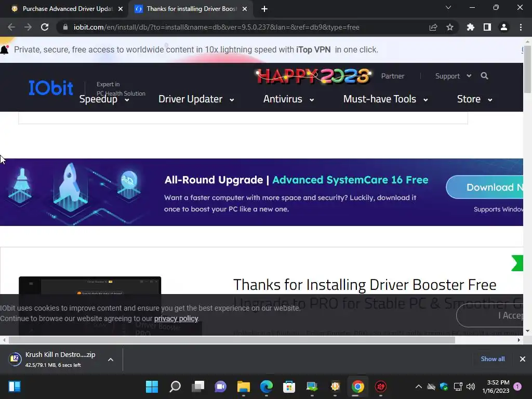Click the scroll-right arrow of horizontal scrollbar
This screenshot has width=532, height=399.
tap(519, 340)
